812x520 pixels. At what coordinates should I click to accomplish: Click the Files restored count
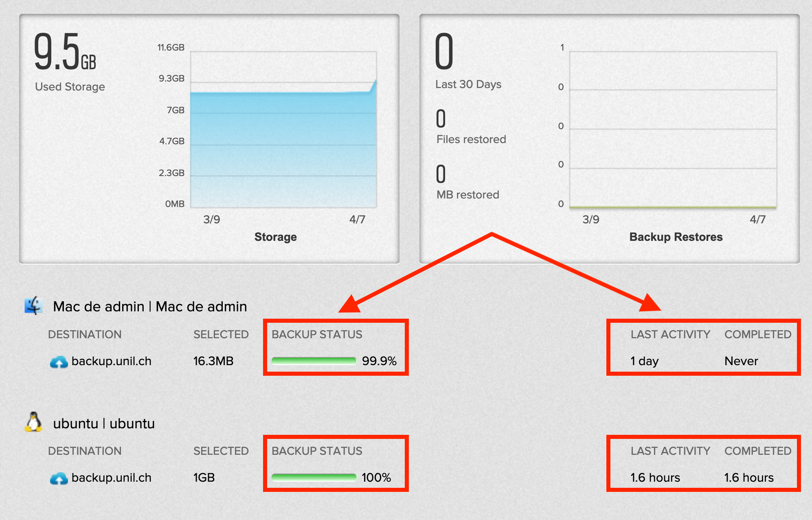[441, 119]
